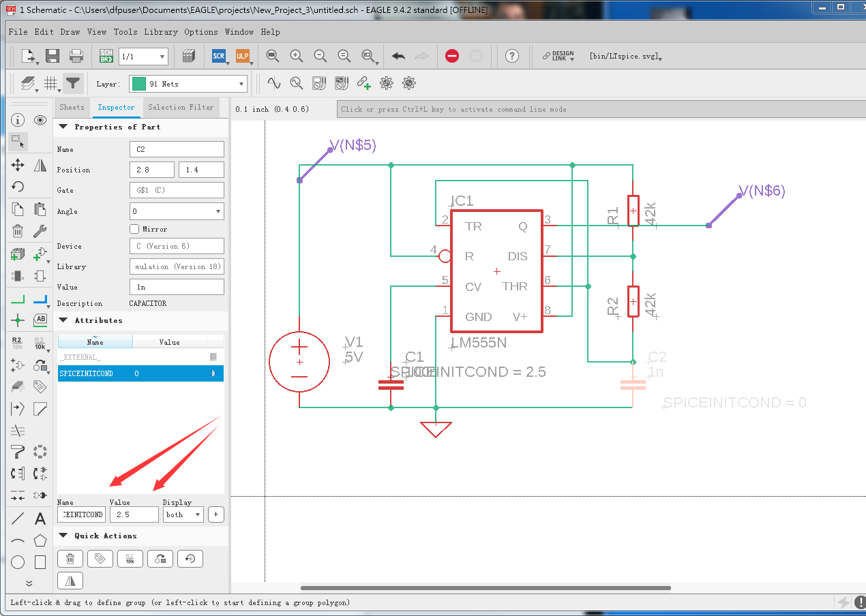866x616 pixels.
Task: Click the green layer color swatch
Action: coord(138,84)
